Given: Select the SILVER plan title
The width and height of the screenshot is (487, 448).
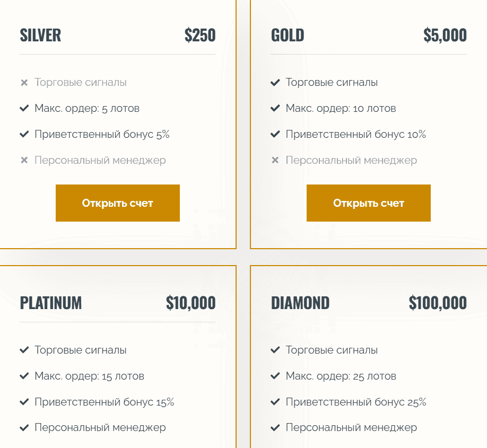Looking at the screenshot, I should [40, 36].
